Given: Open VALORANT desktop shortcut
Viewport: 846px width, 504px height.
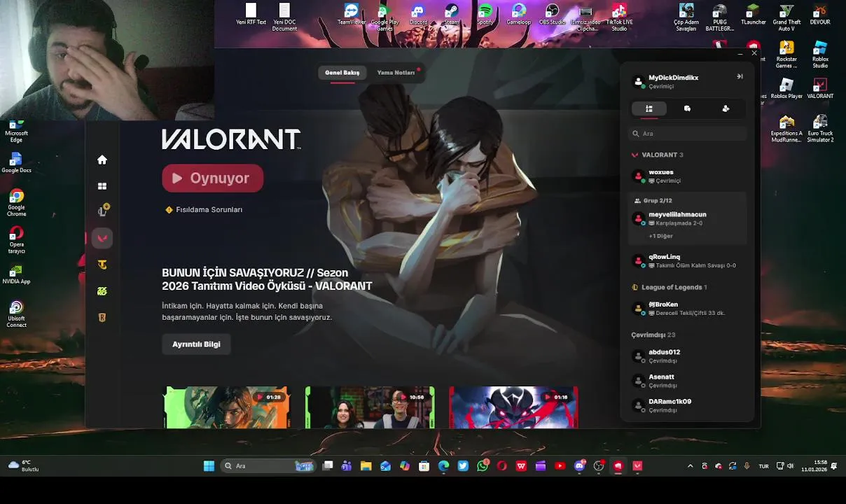Looking at the screenshot, I should [x=820, y=87].
